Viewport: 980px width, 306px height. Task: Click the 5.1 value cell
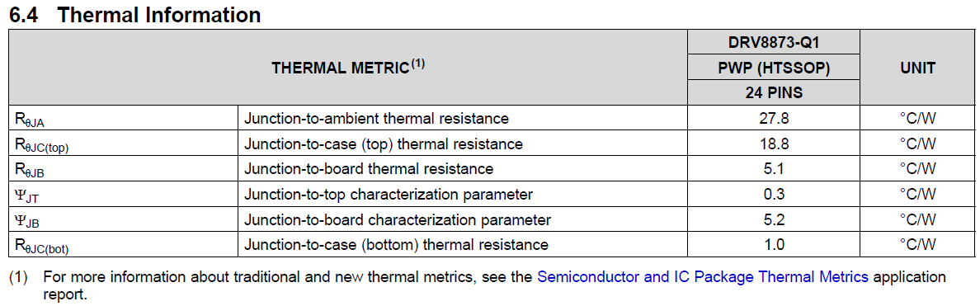pos(774,168)
